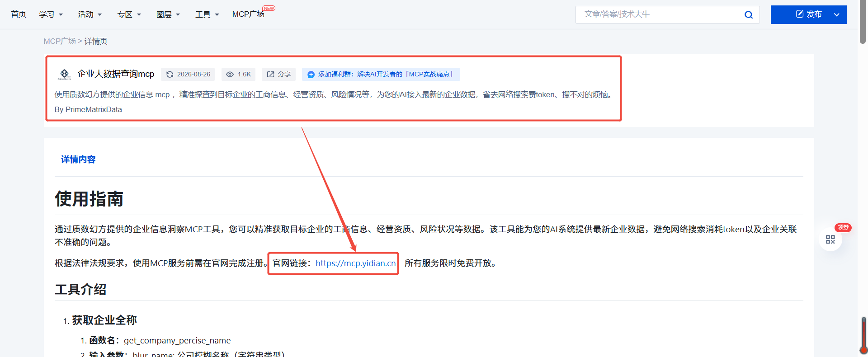Click the PrimeMatrix logo icon

[x=65, y=74]
